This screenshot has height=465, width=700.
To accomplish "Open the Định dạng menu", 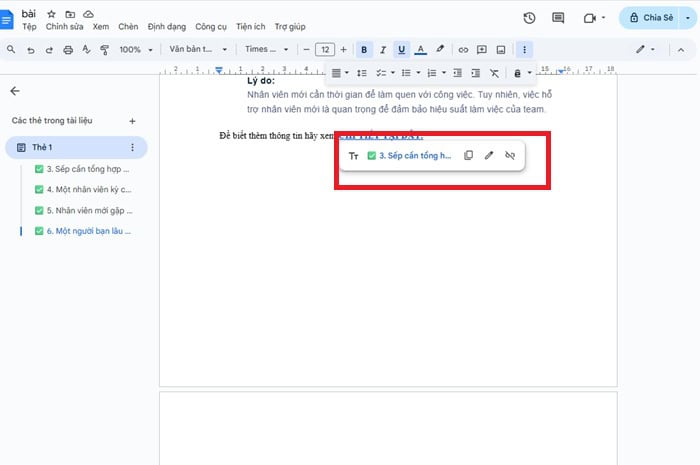I will click(x=167, y=27).
